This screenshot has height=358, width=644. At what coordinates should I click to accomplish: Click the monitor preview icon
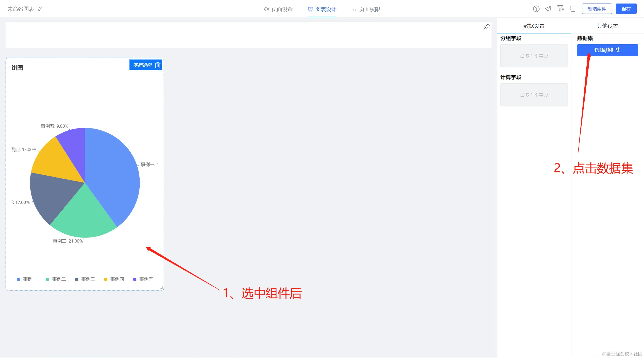coord(573,9)
